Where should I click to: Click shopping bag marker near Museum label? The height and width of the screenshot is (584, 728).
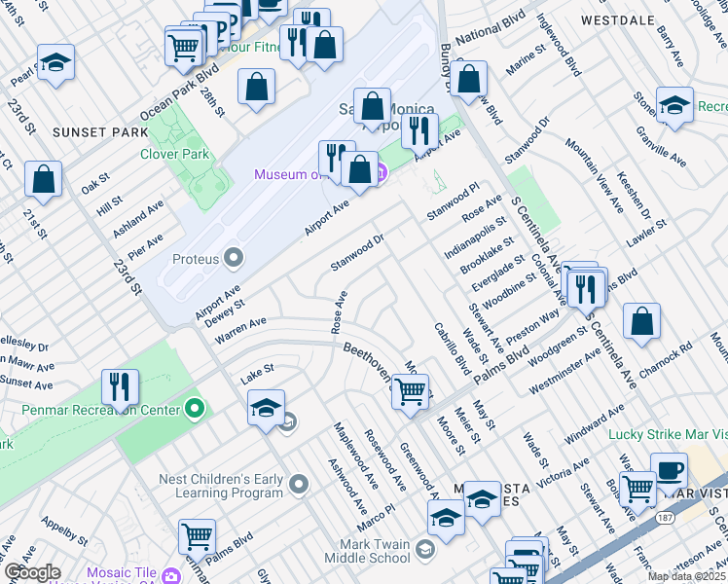[x=359, y=170]
